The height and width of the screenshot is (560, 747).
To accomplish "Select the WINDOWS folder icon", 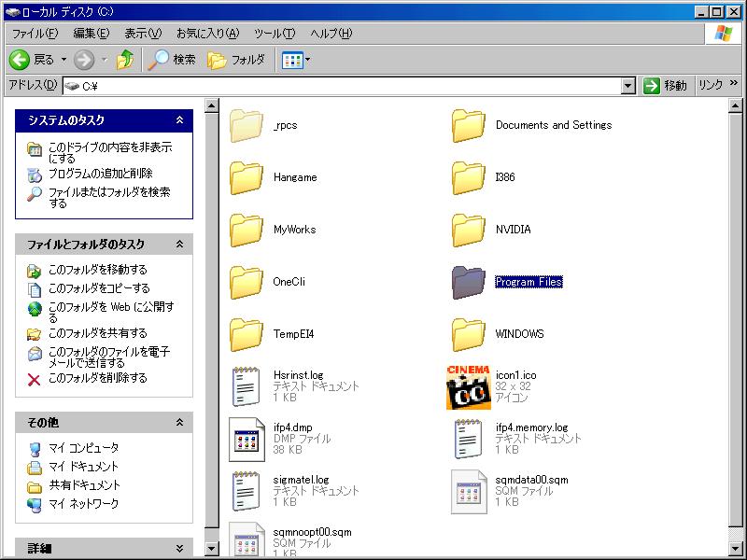I will (468, 334).
